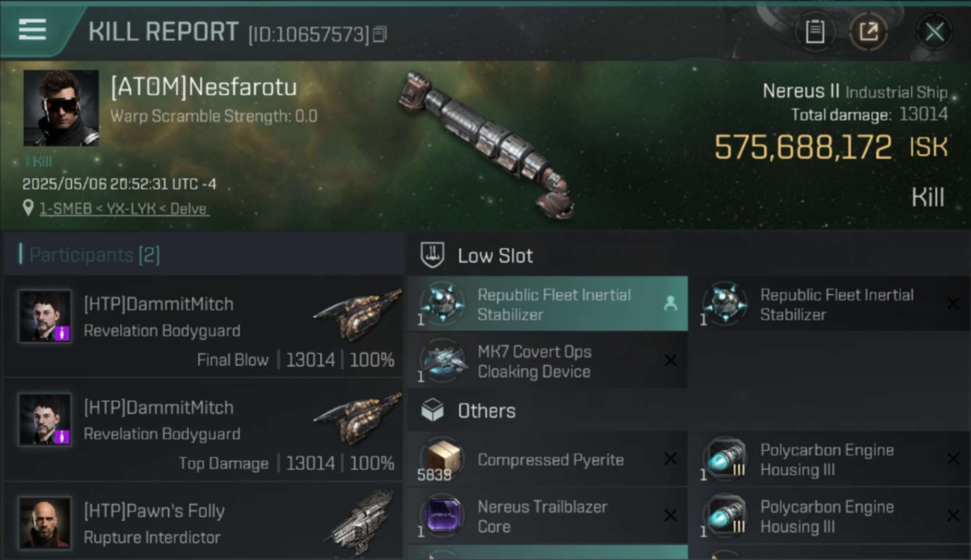
Task: Copy the kill report ID icon
Action: coord(380,34)
